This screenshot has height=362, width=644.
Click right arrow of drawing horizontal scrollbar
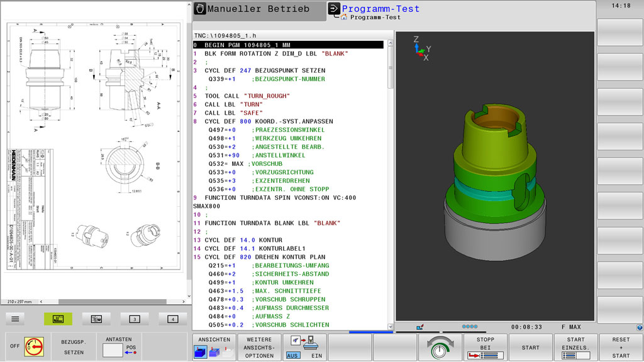click(183, 302)
